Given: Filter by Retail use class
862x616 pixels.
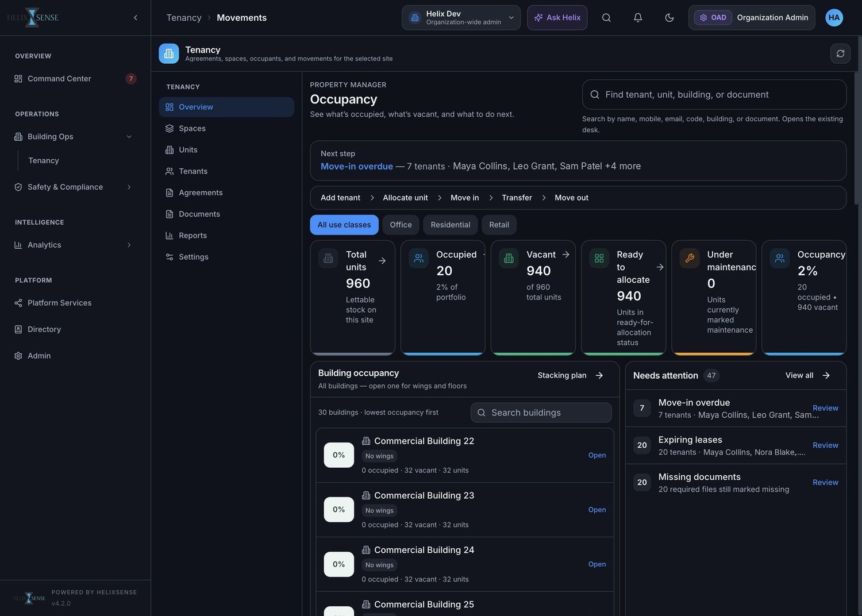Looking at the screenshot, I should (x=499, y=225).
